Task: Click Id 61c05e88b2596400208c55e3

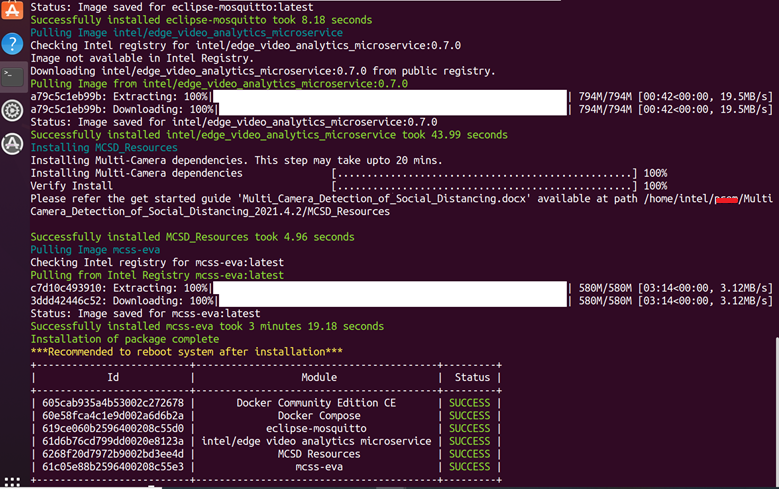Action: (113, 467)
